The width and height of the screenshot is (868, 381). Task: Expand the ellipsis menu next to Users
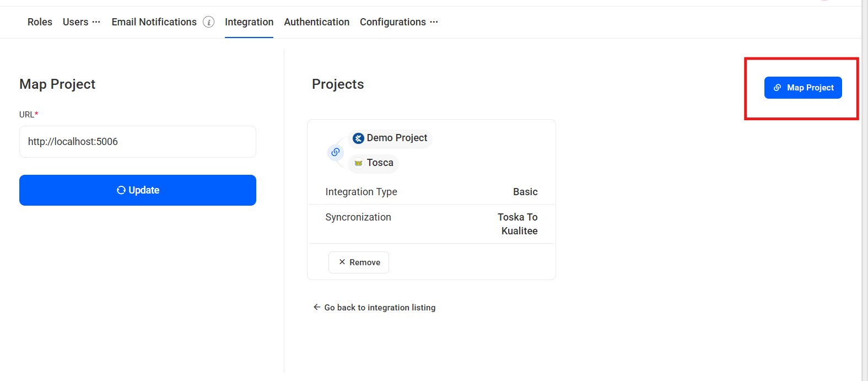pos(96,22)
